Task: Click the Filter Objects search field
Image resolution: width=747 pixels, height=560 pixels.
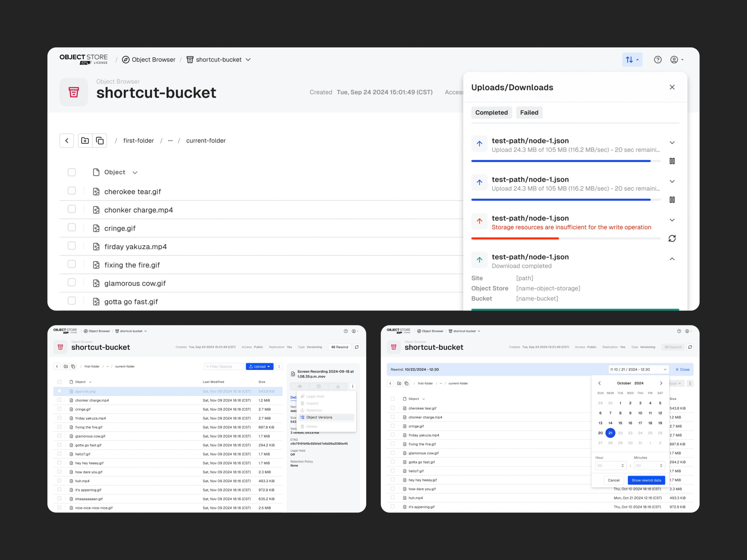Action: (224, 366)
